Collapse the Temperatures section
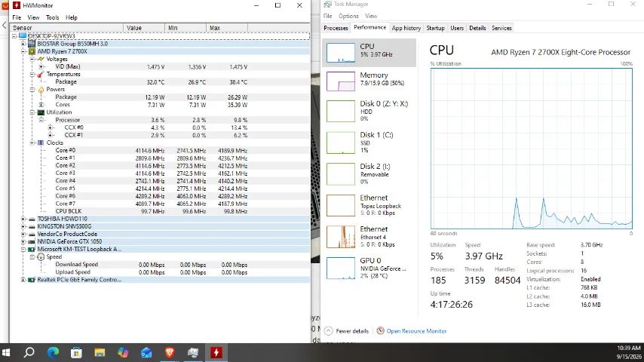The height and width of the screenshot is (362, 644). pyautogui.click(x=32, y=75)
